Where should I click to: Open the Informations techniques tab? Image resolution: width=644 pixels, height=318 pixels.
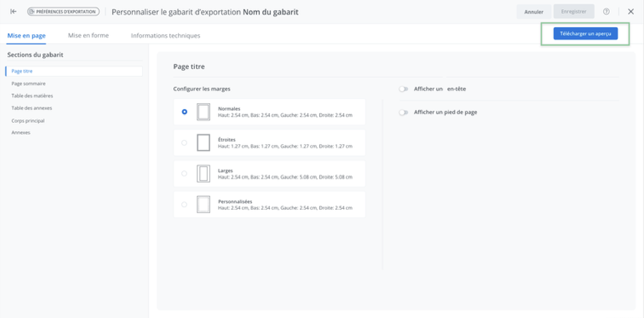click(x=165, y=36)
